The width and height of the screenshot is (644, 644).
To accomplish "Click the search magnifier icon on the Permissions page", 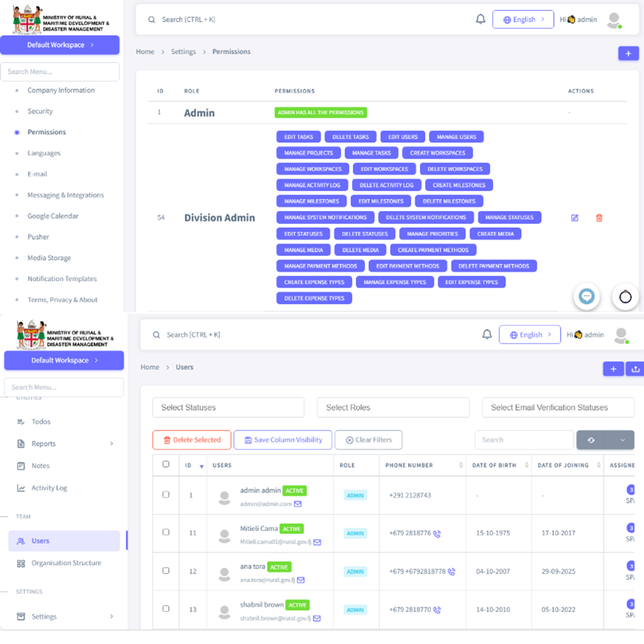I will pos(152,19).
